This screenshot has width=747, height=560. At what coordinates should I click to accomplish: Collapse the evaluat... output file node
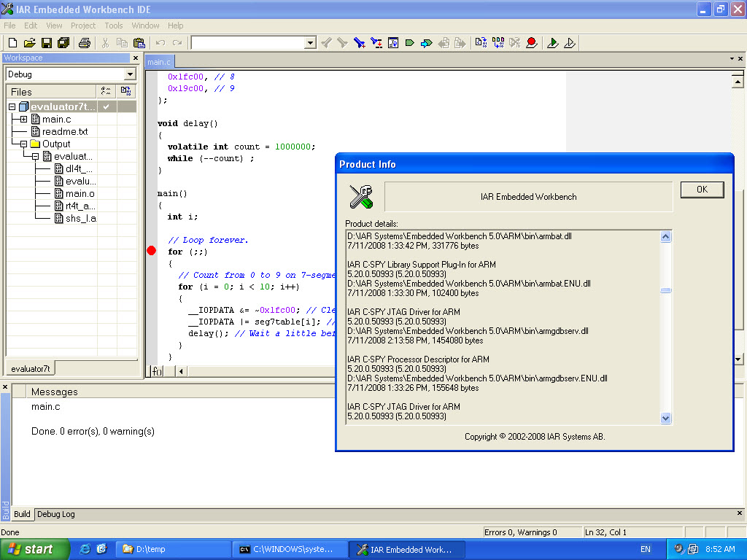pyautogui.click(x=35, y=156)
